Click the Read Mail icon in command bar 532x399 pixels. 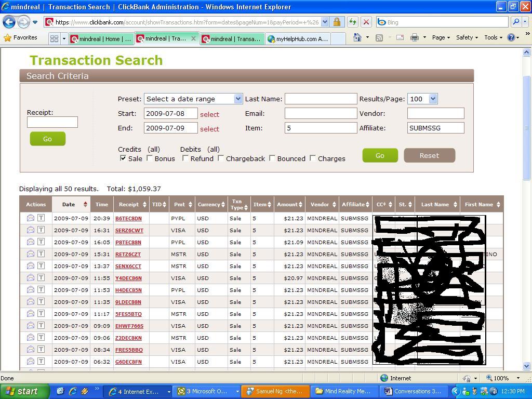(x=400, y=37)
